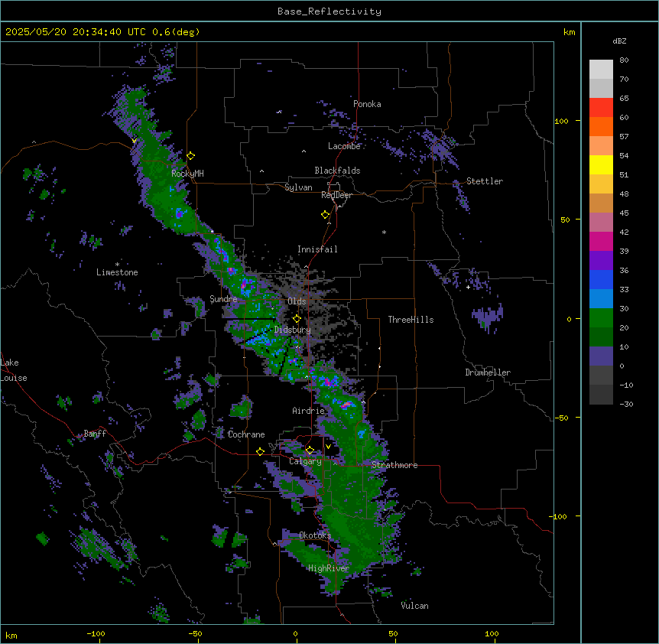The image size is (659, 644).
Task: Click the yellow V marker northeast of Calgary
Action: pos(328,447)
